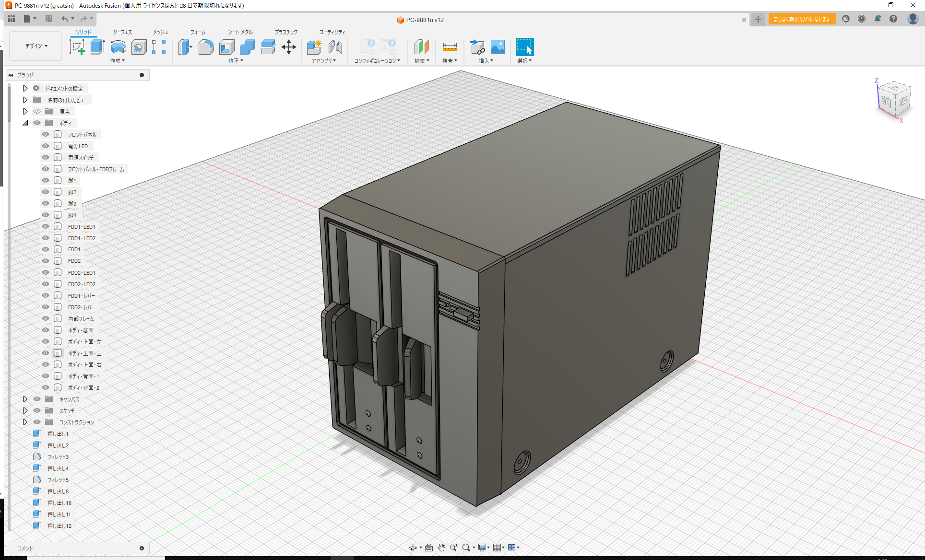The width and height of the screenshot is (925, 560).
Task: Activate the Extrude tool
Action: [x=98, y=47]
